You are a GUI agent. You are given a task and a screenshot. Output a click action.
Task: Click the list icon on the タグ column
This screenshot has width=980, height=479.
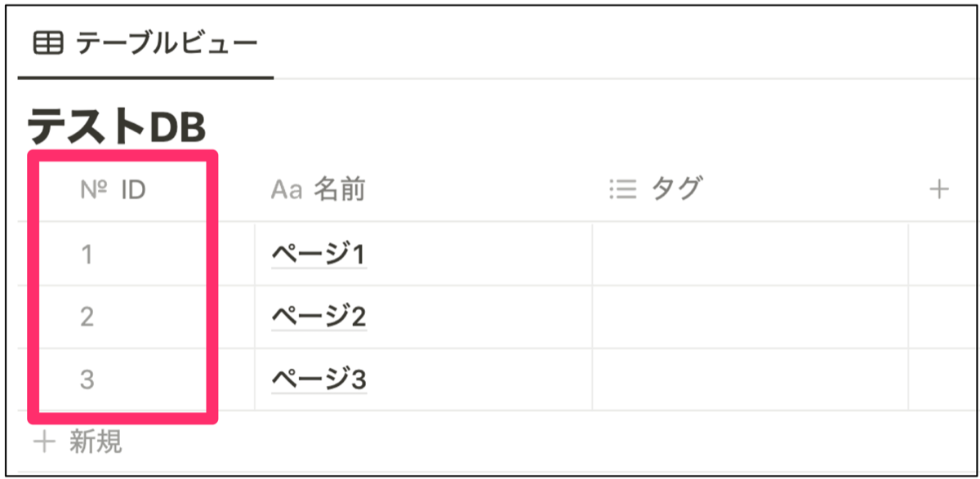[622, 188]
